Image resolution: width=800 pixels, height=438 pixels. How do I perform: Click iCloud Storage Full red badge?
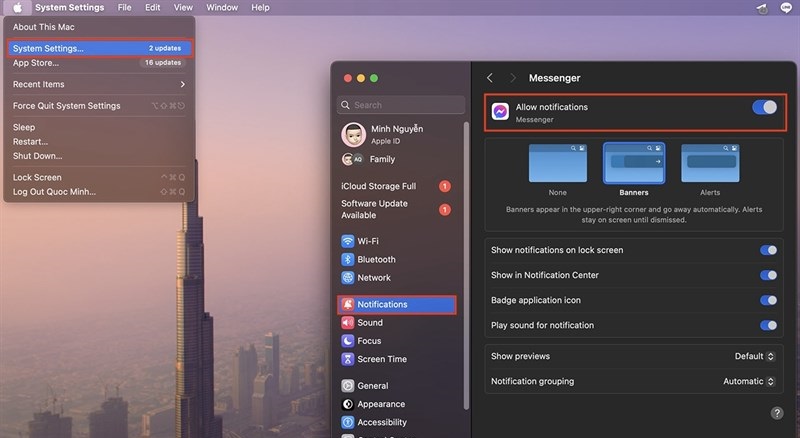pos(445,186)
